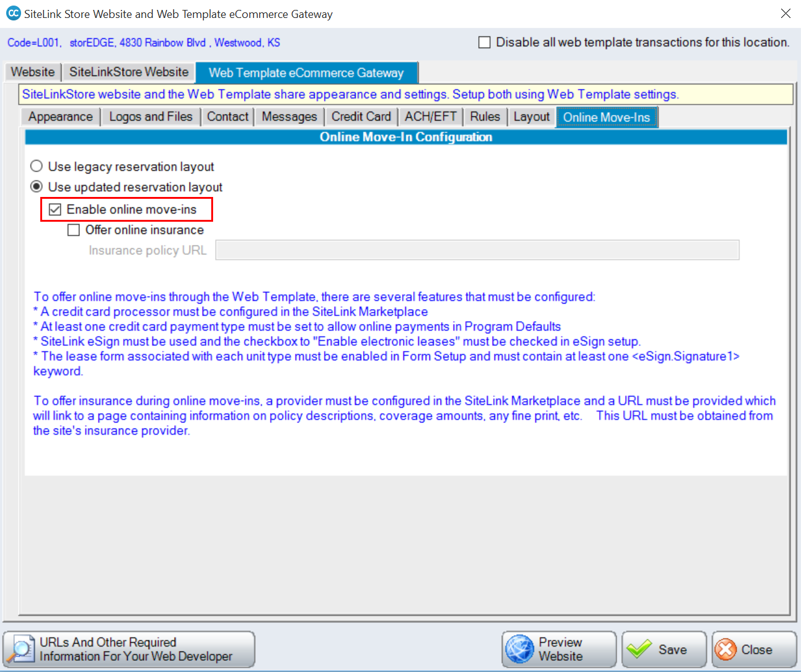Image resolution: width=801 pixels, height=672 pixels.
Task: Open URLs And Other Required Information button
Action: click(x=129, y=649)
